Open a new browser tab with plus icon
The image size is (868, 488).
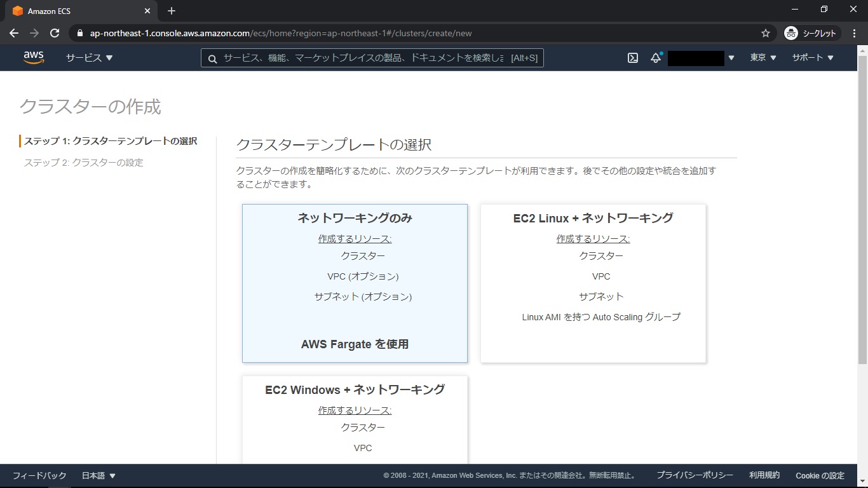point(172,11)
